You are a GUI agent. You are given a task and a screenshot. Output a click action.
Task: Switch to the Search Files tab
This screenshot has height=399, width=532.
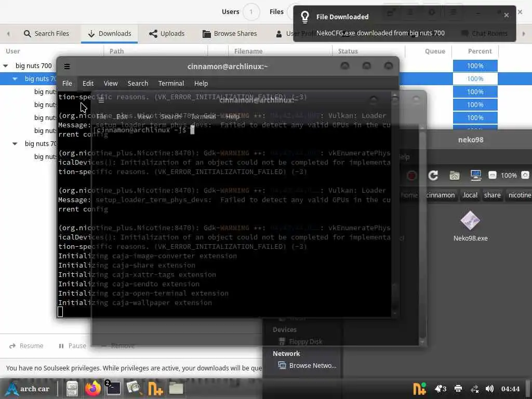pos(46,34)
